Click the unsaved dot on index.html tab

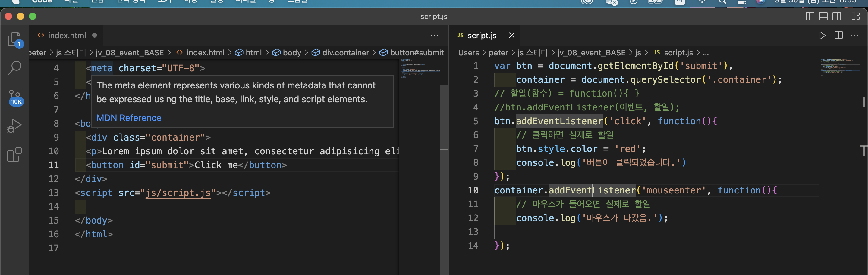click(95, 35)
